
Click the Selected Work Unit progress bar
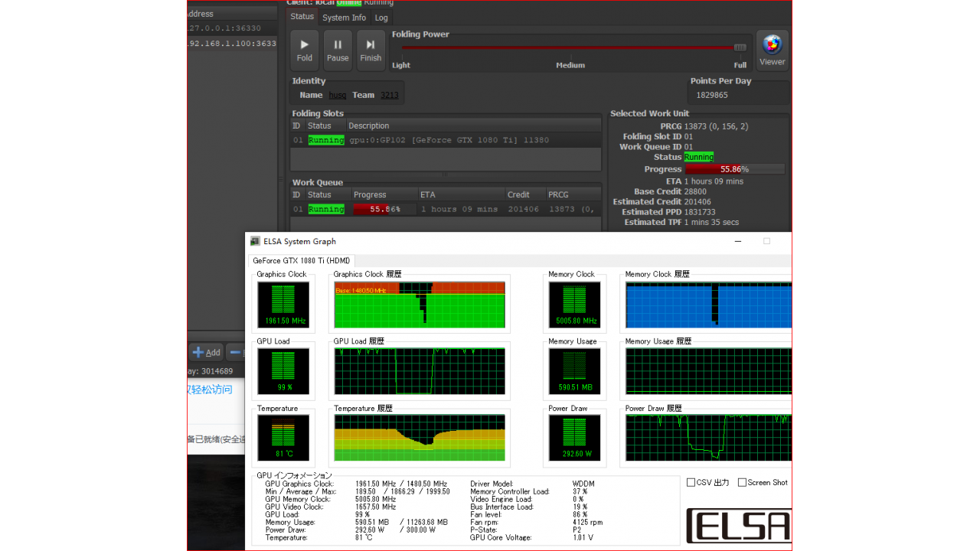pos(734,169)
